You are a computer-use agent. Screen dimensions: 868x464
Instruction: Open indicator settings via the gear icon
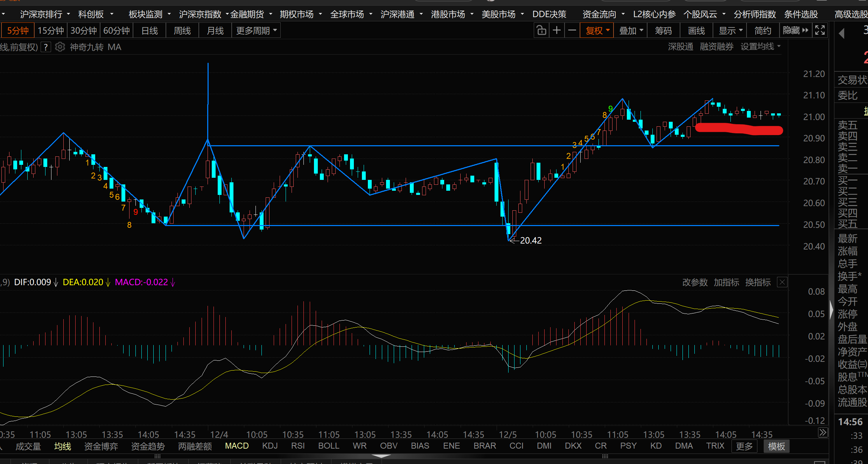(x=60, y=47)
